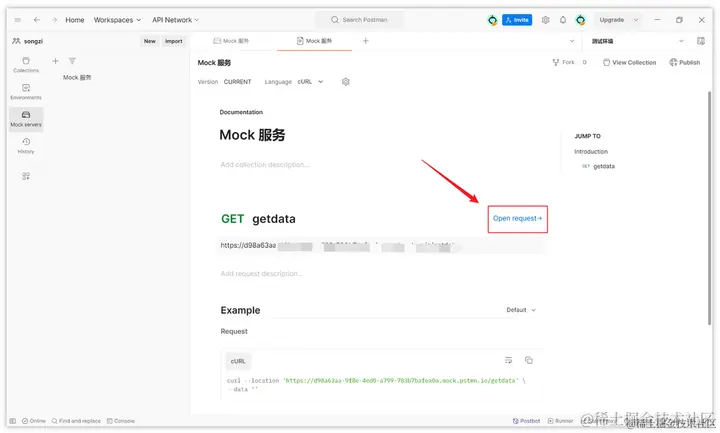
Task: Select the first Mock 服务 tab
Action: click(x=231, y=41)
